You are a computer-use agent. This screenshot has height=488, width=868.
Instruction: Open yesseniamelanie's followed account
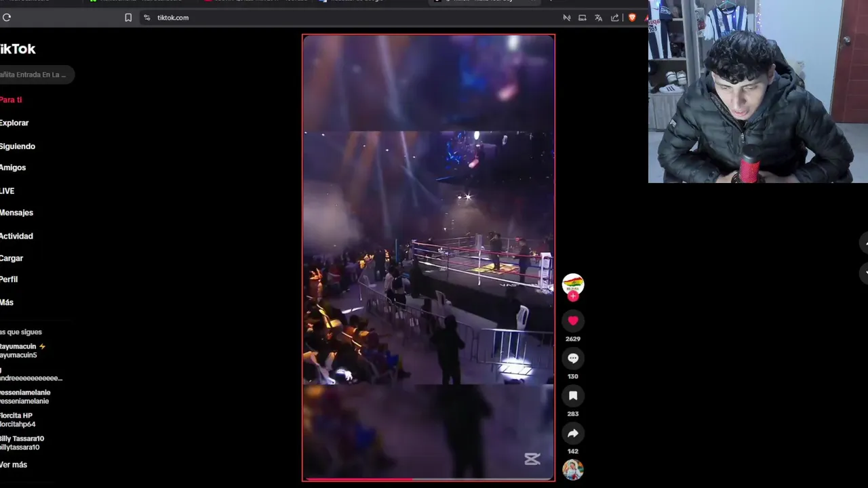pyautogui.click(x=25, y=396)
